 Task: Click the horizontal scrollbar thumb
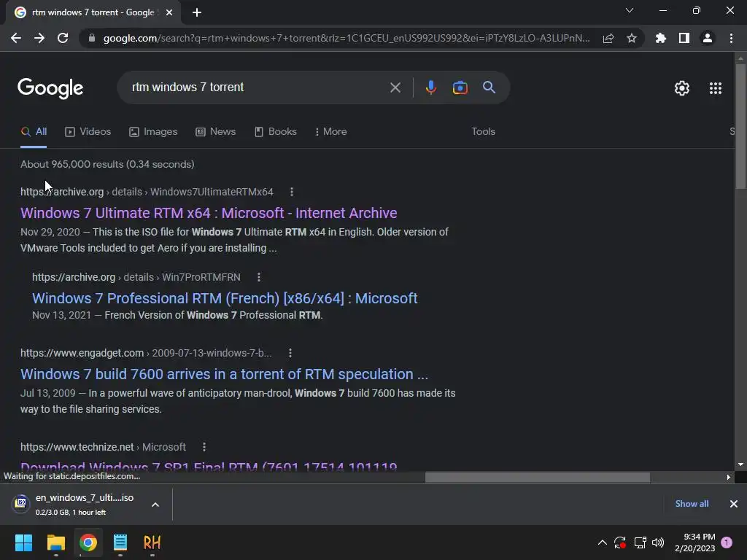(538, 477)
